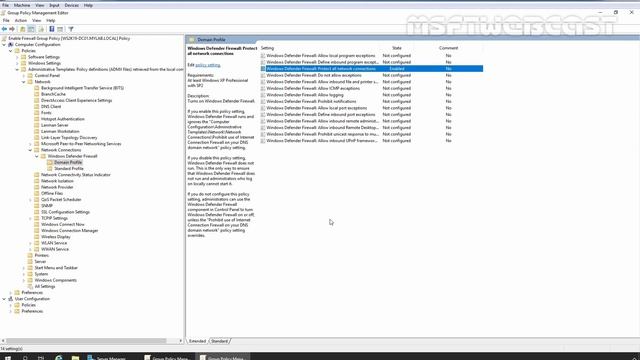Sort by the Setting column header
Screen dimensions: 640x360
coord(267,48)
